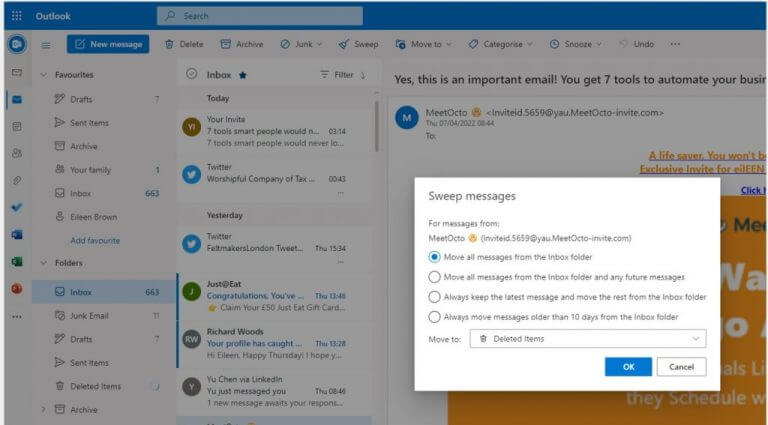Click the MeetOcto sender avatar
Screen dimensions: 768x425
(407, 118)
